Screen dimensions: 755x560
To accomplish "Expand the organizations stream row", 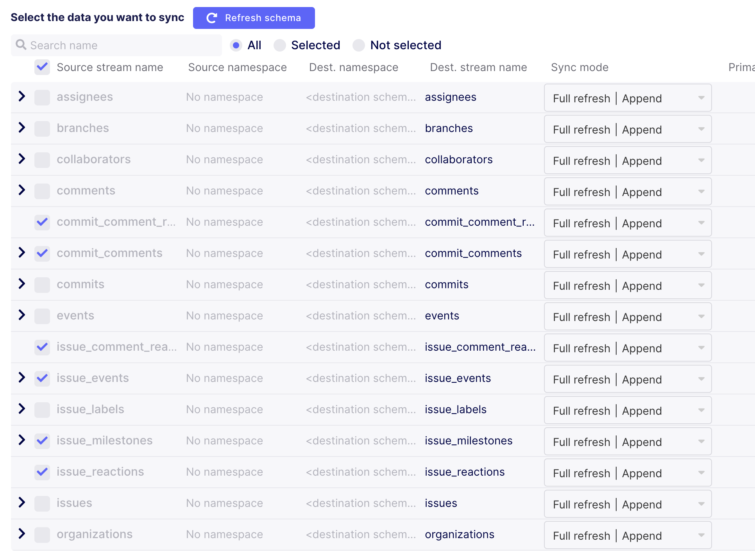I will [21, 534].
